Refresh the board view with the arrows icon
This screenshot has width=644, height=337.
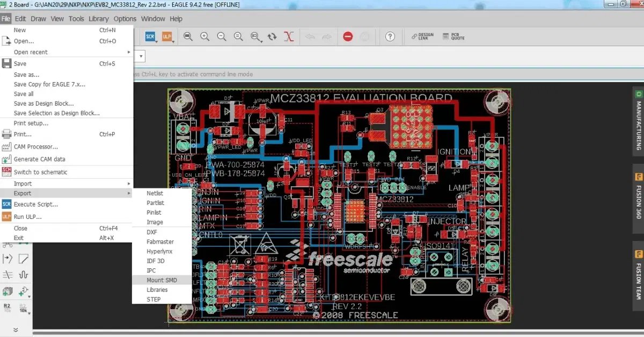click(272, 36)
